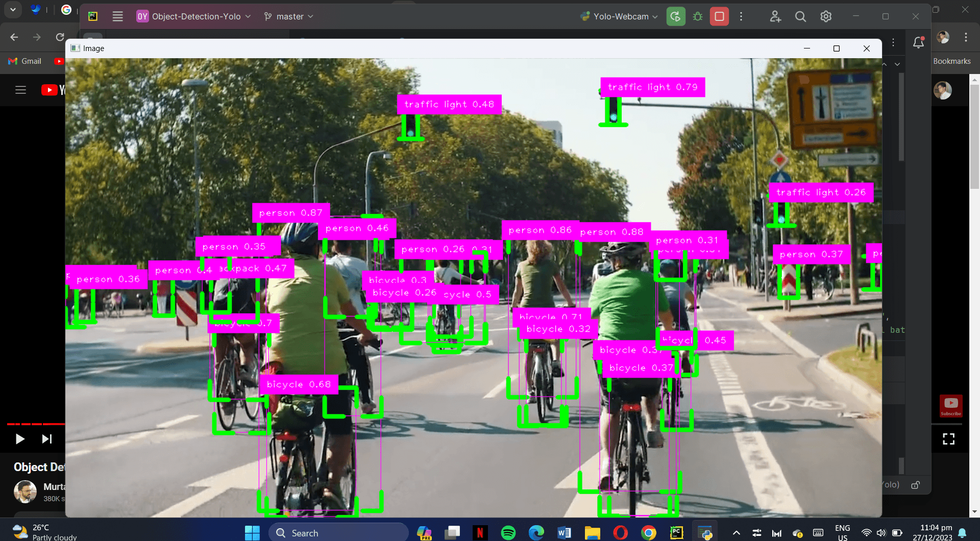The image size is (980, 541).
Task: Click PyCharm Search Everywhere magnifier
Action: coord(800,16)
